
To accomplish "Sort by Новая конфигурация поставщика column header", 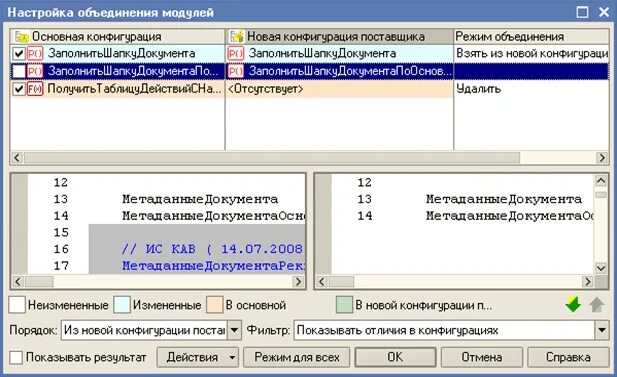I will (340, 37).
